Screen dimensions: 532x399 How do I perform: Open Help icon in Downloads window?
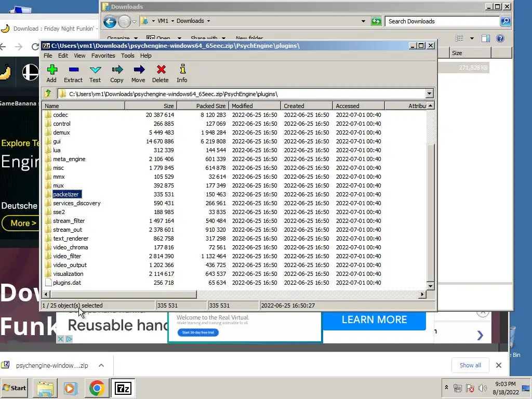pyautogui.click(x=500, y=38)
